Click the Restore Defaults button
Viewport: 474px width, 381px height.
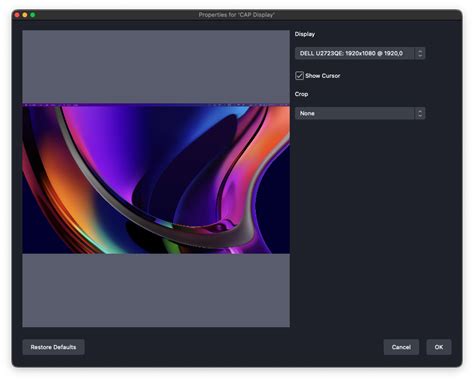click(53, 347)
